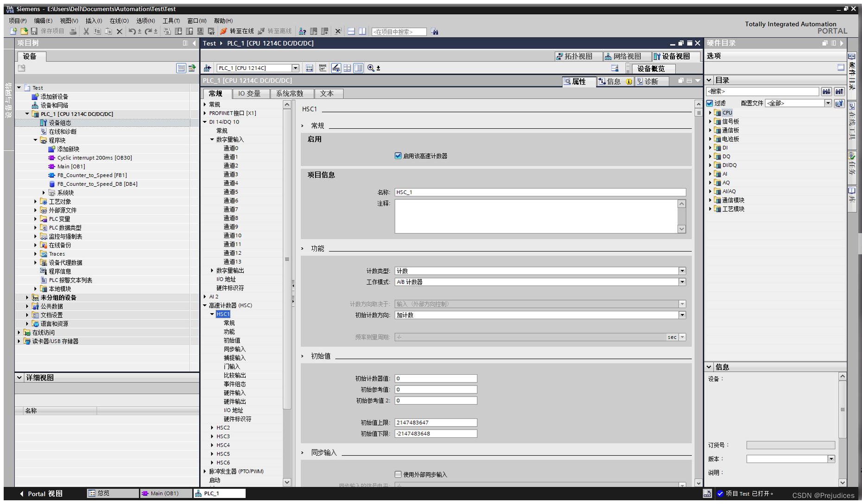Collapse the Details view panel

(x=19, y=378)
